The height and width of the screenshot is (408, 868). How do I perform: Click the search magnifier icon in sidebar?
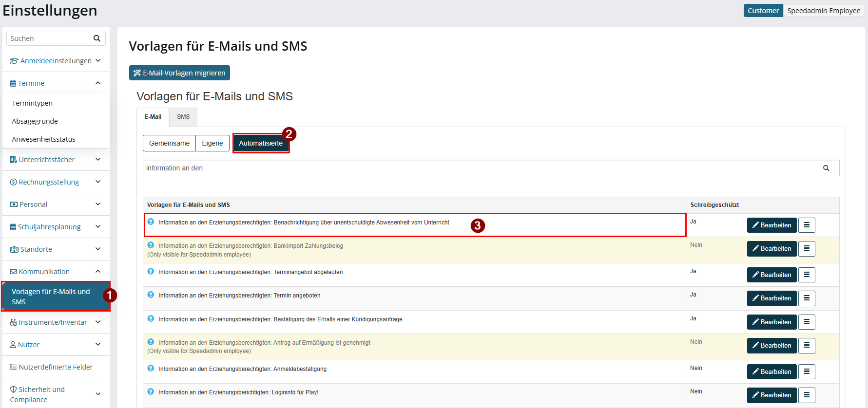point(96,38)
